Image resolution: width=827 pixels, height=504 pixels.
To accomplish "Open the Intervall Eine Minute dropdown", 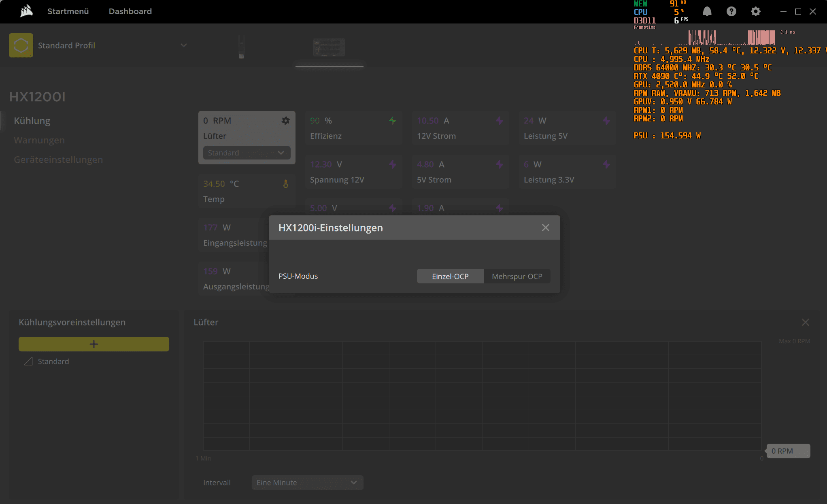I will click(x=307, y=483).
